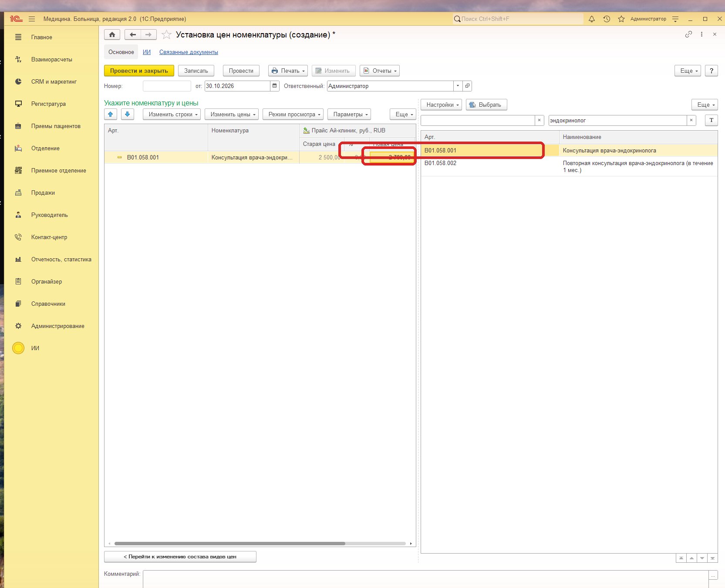
Task: Switch to Связанные документы tab
Action: (189, 52)
